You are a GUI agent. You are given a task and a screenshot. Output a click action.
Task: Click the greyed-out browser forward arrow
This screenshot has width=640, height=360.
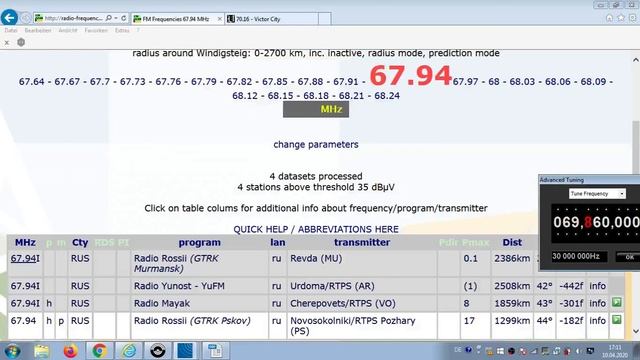[26, 18]
